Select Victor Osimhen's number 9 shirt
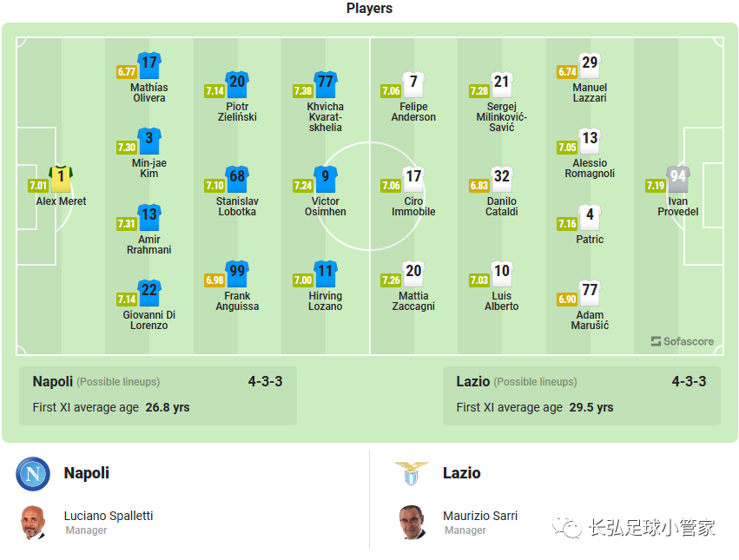 pyautogui.click(x=325, y=179)
